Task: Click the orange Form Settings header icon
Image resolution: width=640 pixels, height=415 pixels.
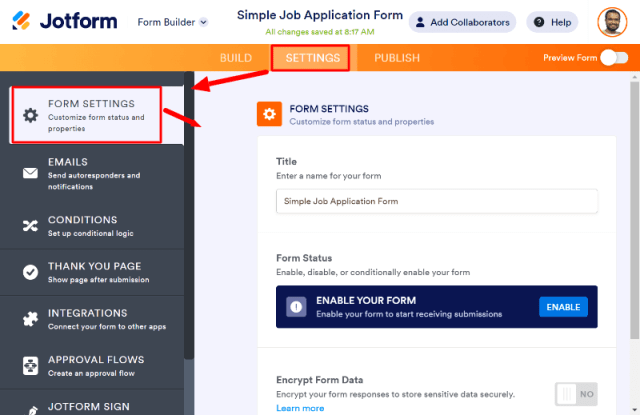Action: pyautogui.click(x=269, y=114)
